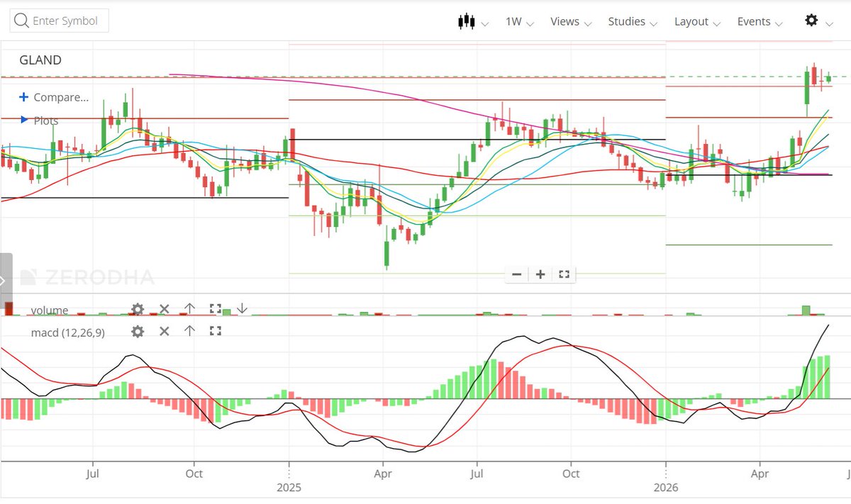The width and height of the screenshot is (851, 504).
Task: Maximize the volume panel
Action: (216, 309)
